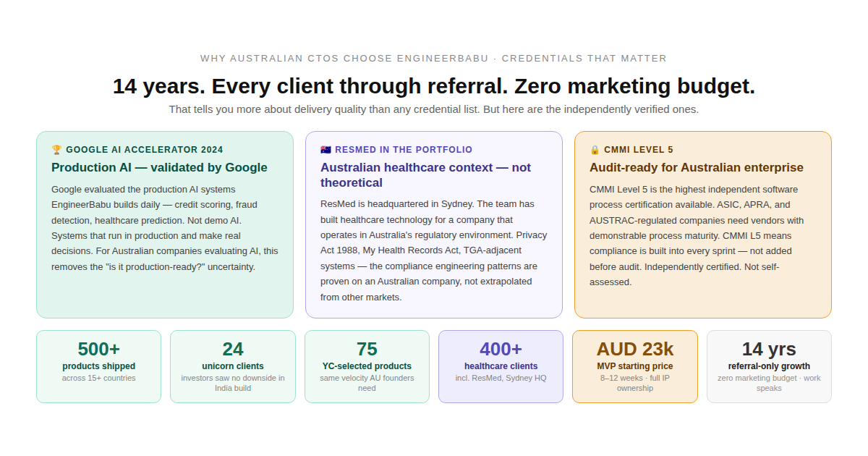Viewport: 868px width, 456px height.
Task: Click the Australian flag emoji icon
Action: pyautogui.click(x=325, y=150)
